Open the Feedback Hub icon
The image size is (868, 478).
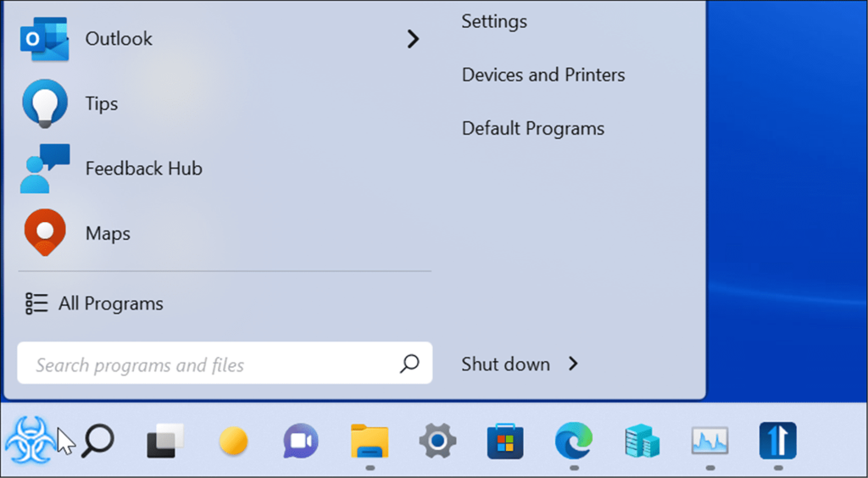[x=45, y=168]
